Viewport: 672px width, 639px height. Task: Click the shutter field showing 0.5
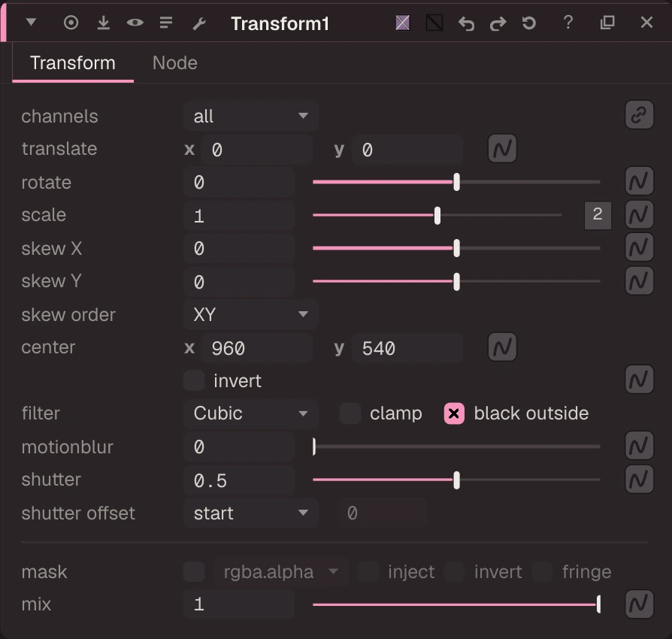[x=239, y=480]
